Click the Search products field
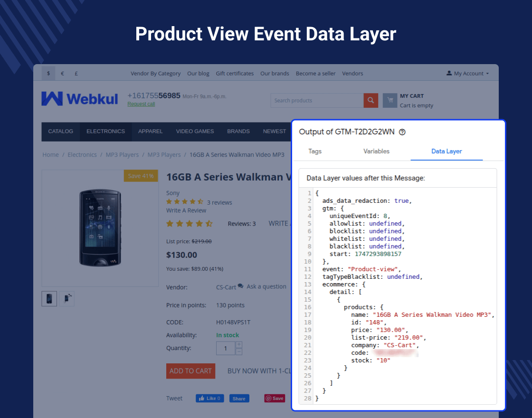This screenshot has width=532, height=418. [317, 100]
